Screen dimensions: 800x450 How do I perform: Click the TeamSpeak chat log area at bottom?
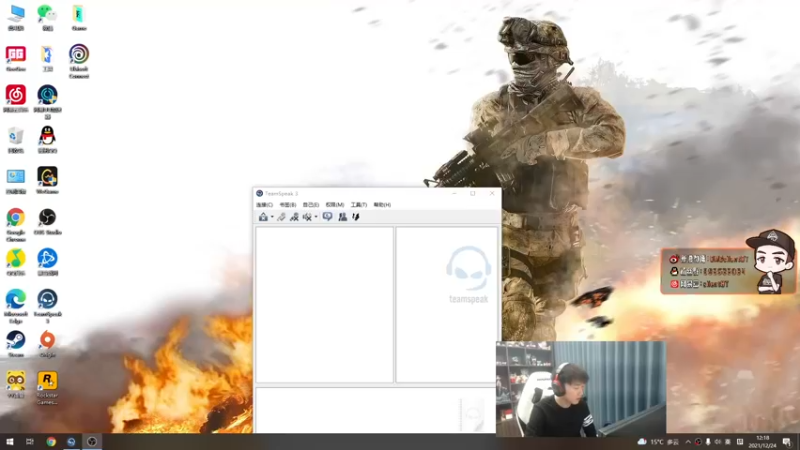pos(376,411)
